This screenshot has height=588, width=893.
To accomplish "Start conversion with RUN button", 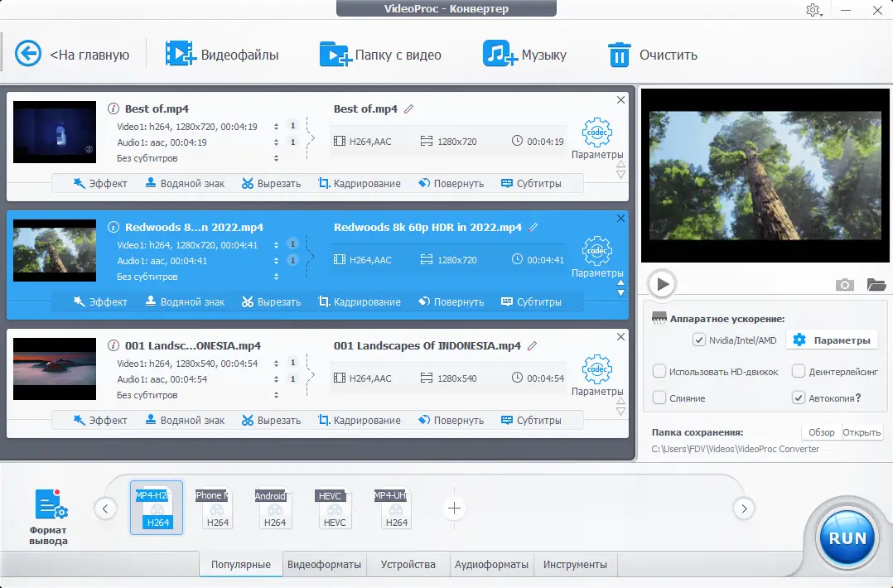I will pyautogui.click(x=847, y=538).
